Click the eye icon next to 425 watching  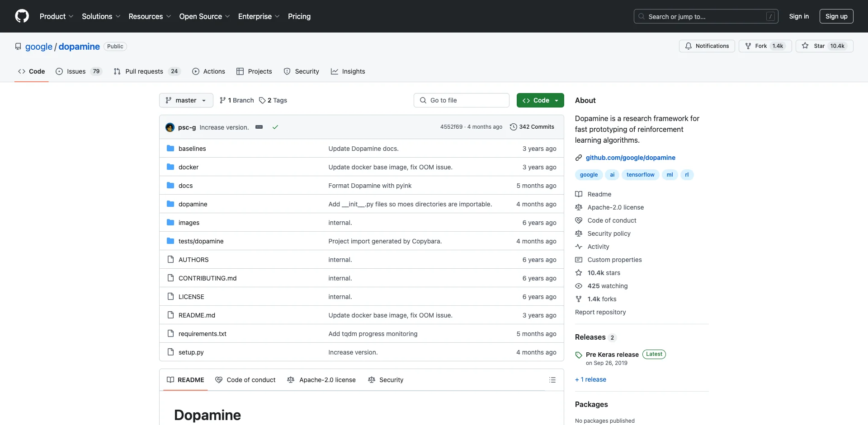(579, 286)
